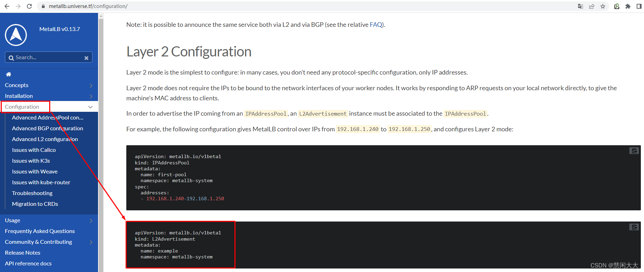
Task: Open the translate page icon in the address bar
Action: (581, 6)
